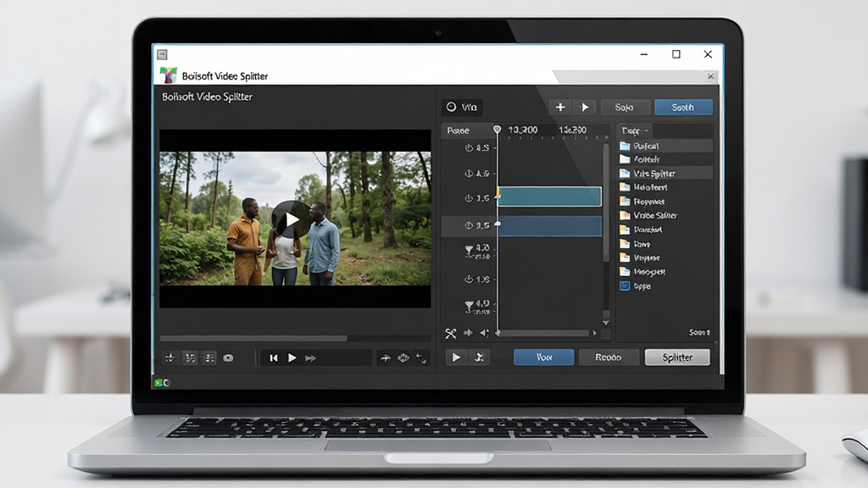Select the highlighted Vife Splitter folder

(665, 173)
